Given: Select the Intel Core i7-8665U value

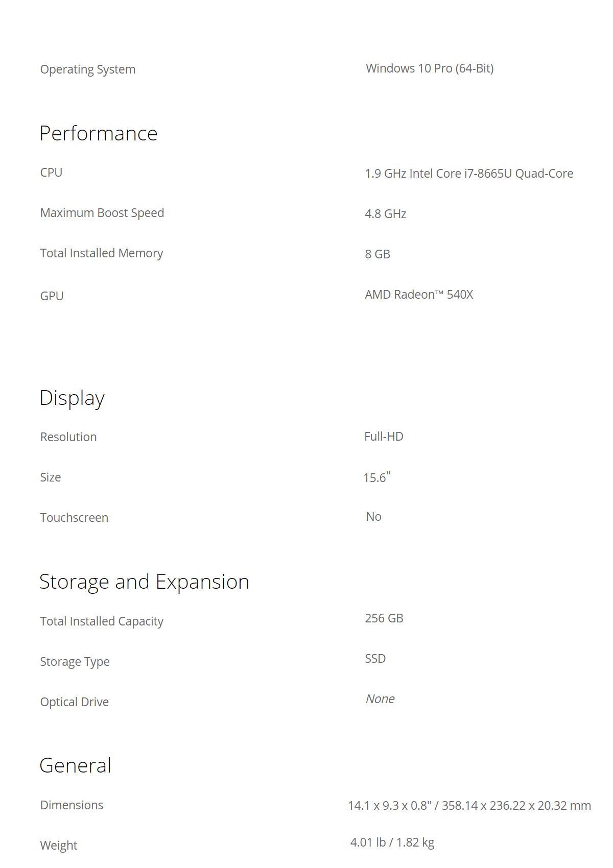Looking at the screenshot, I should (x=469, y=174).
